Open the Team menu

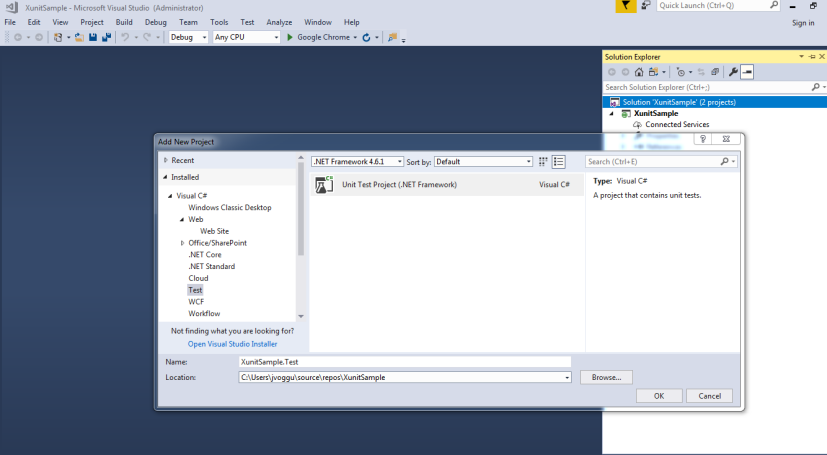(188, 22)
